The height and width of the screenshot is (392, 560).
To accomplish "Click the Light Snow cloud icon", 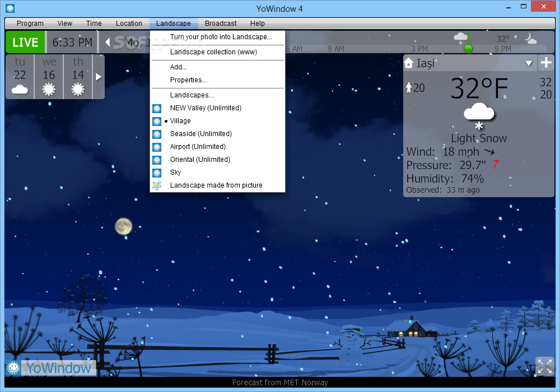I will pos(479,116).
